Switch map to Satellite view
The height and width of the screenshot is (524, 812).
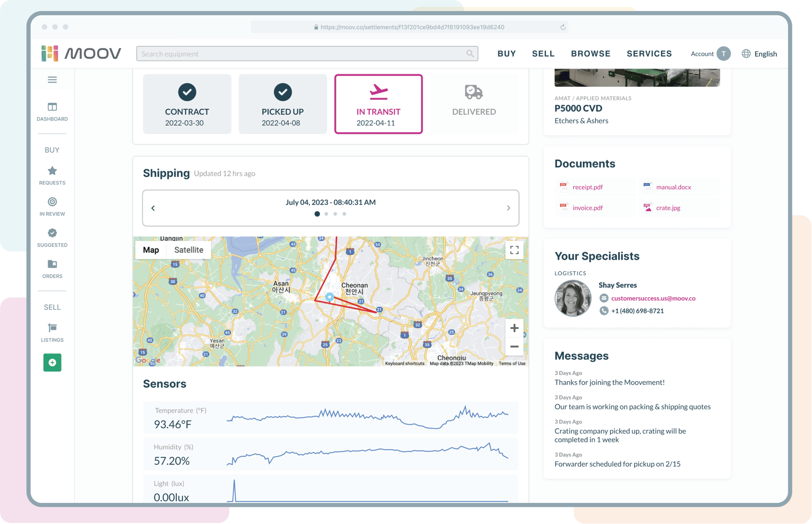[189, 250]
